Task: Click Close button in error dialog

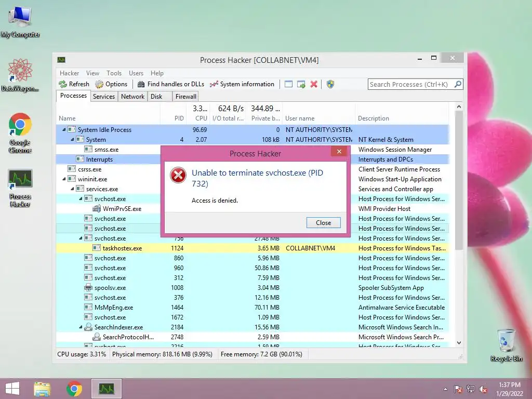Action: (x=323, y=222)
